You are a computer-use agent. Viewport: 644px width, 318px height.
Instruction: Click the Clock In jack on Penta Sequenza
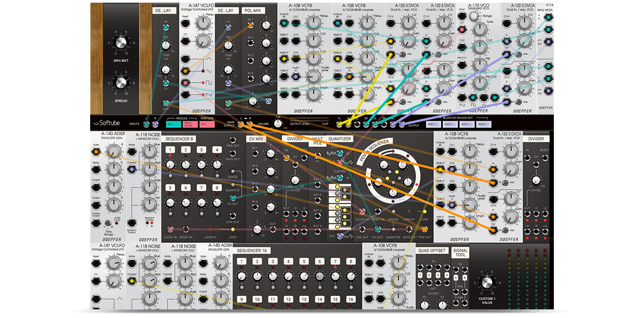point(362,211)
